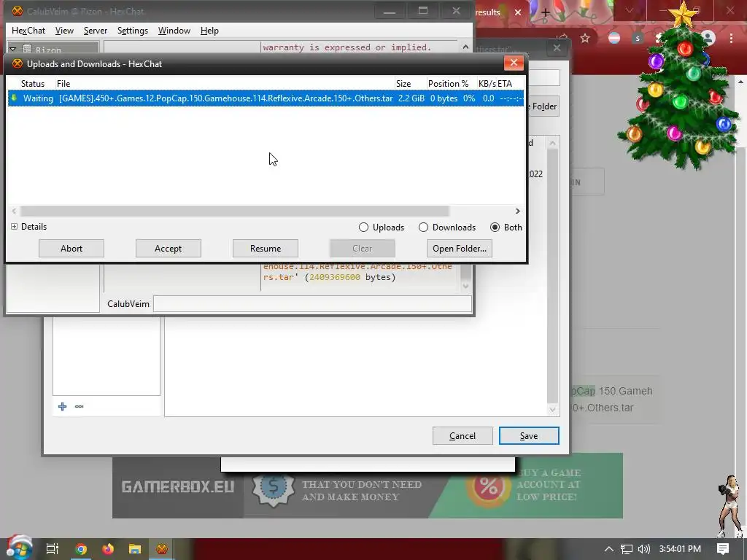Click the right arrow of transfer list scrollbar
This screenshot has width=747, height=560.
point(517,211)
